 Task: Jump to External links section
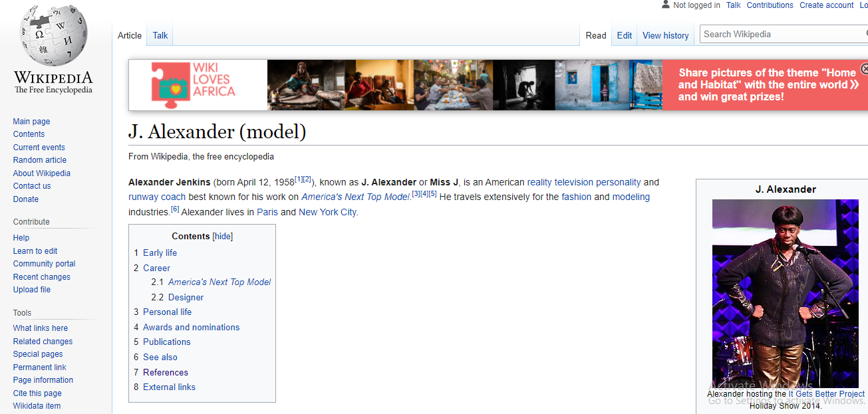point(169,387)
